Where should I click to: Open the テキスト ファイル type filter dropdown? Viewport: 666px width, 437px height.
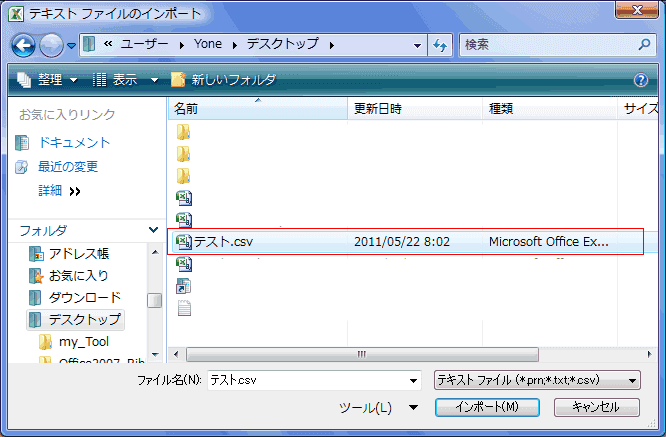pyautogui.click(x=537, y=380)
